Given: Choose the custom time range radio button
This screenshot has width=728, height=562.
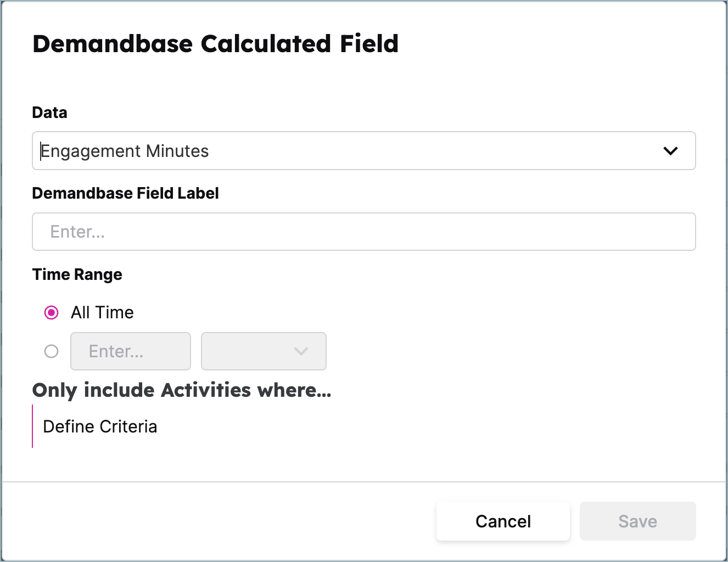Looking at the screenshot, I should [x=51, y=351].
